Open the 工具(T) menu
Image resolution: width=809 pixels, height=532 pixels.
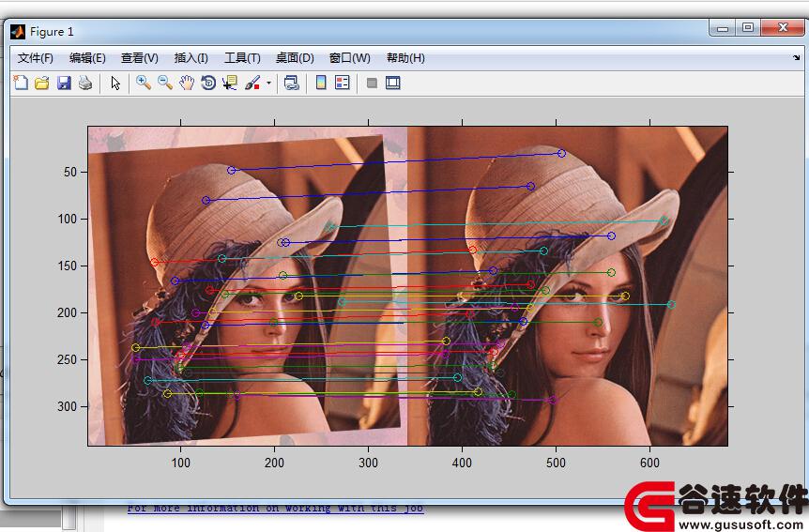click(x=242, y=58)
